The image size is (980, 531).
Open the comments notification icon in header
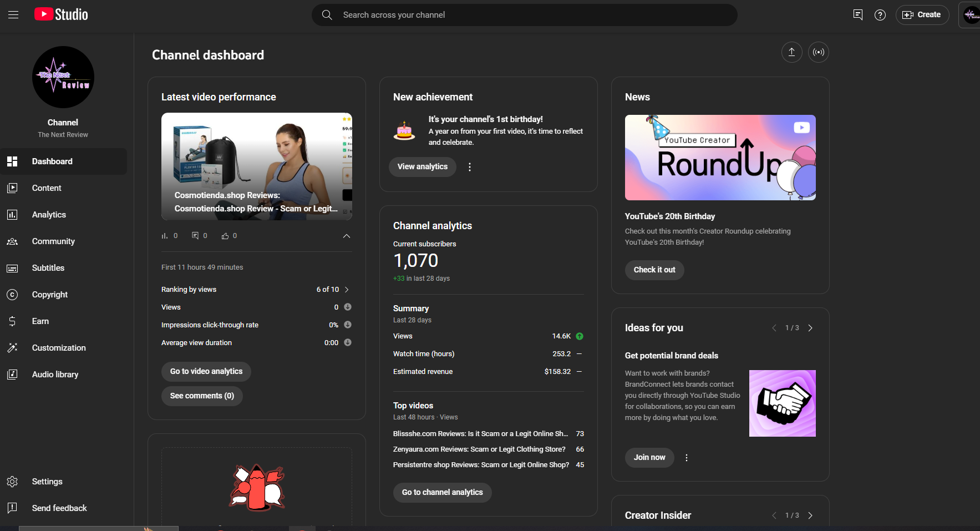click(x=858, y=15)
